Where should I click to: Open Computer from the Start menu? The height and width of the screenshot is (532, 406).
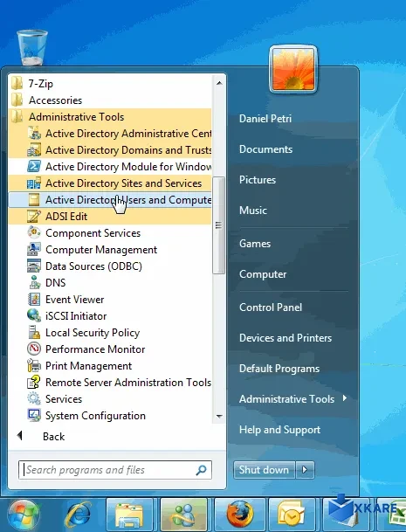(x=263, y=274)
